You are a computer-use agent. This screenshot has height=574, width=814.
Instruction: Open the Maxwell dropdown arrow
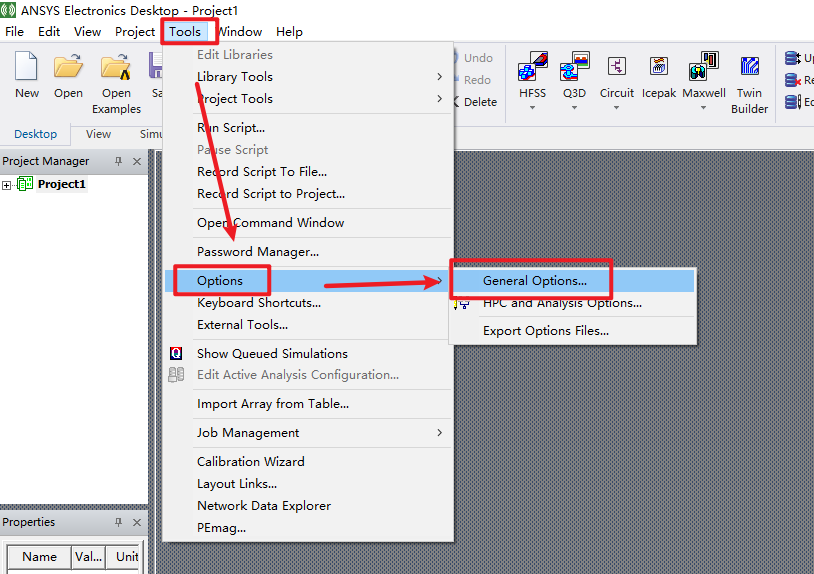pyautogui.click(x=704, y=108)
